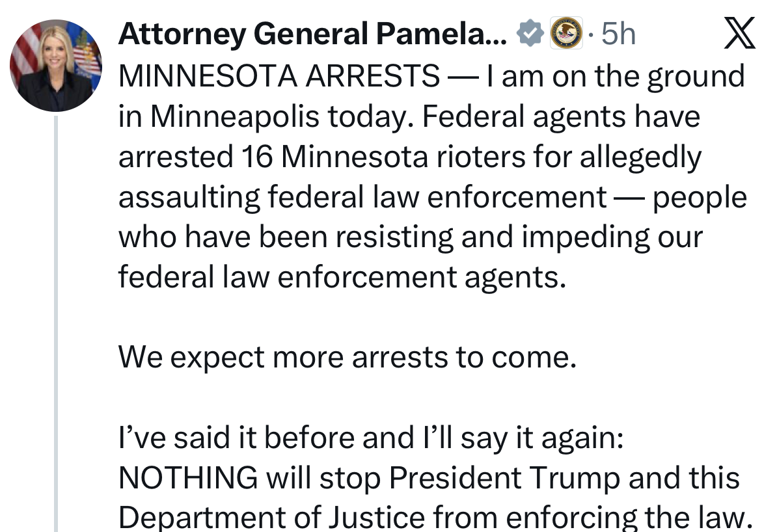Image resolution: width=777 pixels, height=532 pixels.
Task: Click the blue verified checkmark badge
Action: pyautogui.click(x=531, y=34)
